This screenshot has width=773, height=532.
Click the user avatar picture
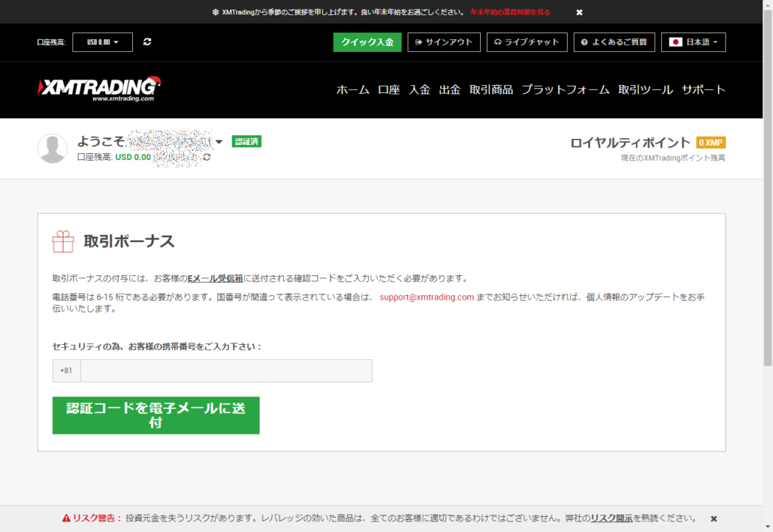click(x=53, y=148)
